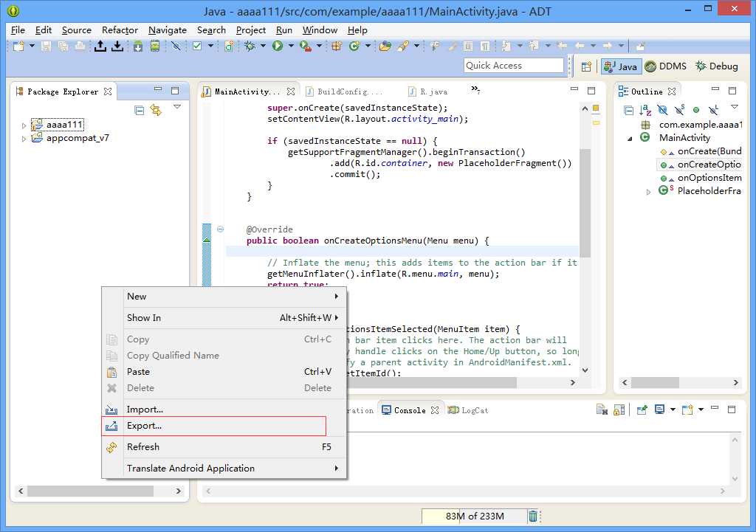Click the Open Type folder icon
The height and width of the screenshot is (532, 756).
tap(385, 46)
